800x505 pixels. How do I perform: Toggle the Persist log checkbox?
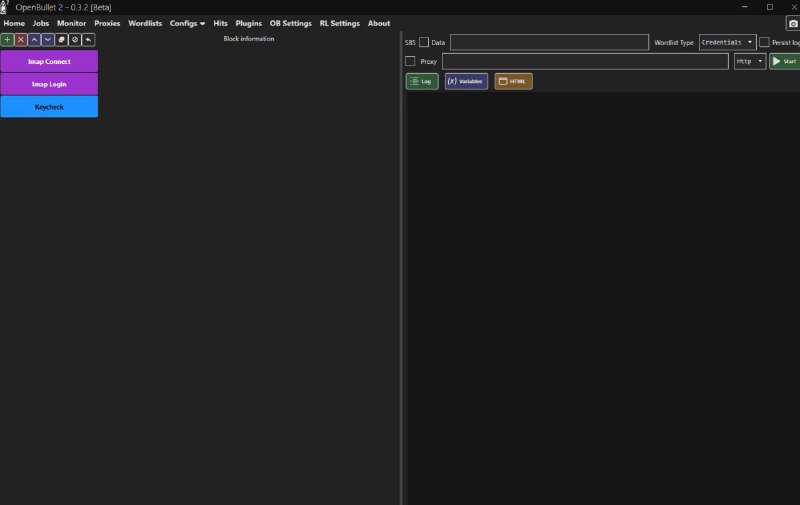[764, 42]
